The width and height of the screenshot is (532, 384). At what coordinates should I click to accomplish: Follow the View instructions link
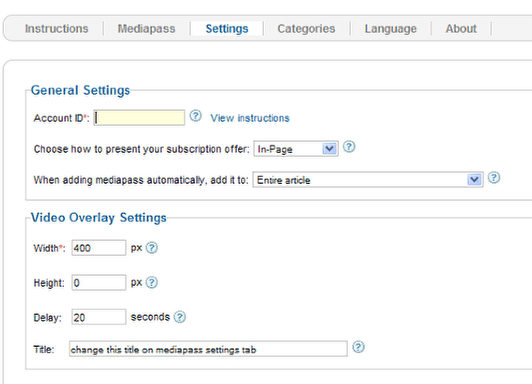[x=250, y=118]
